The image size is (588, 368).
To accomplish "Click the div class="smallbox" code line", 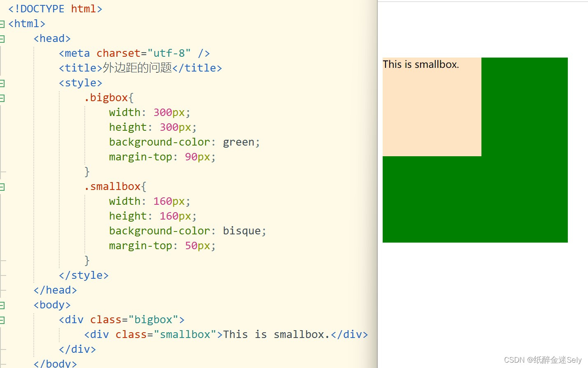I will point(226,334).
